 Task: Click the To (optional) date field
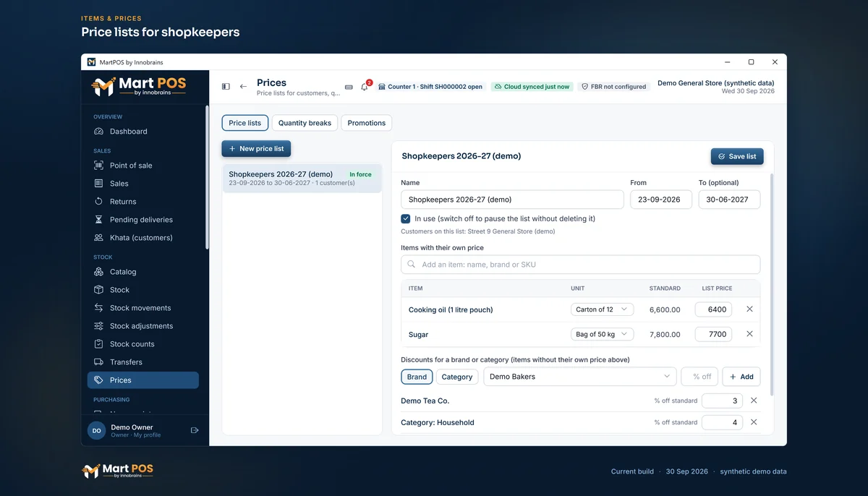(729, 200)
